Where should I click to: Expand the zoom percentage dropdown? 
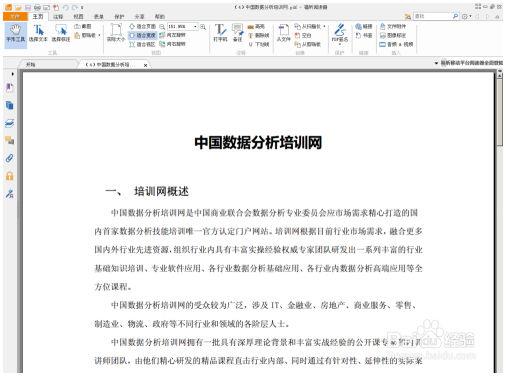[x=195, y=26]
